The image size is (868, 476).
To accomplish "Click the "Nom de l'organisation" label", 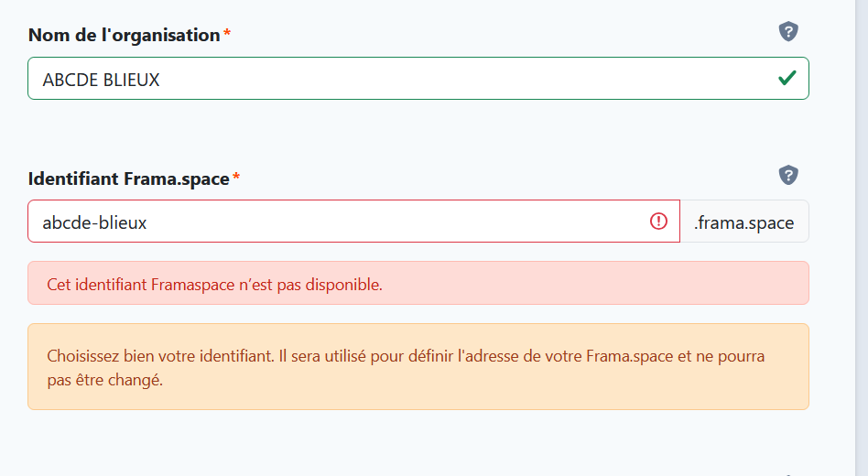I will 125,35.
